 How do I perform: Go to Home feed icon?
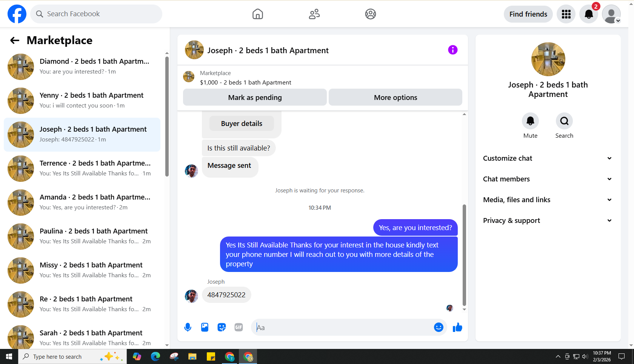pyautogui.click(x=258, y=14)
